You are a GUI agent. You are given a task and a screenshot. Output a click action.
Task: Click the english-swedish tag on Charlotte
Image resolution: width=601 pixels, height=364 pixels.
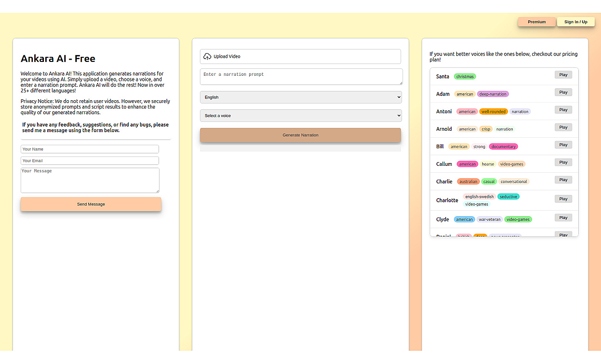point(479,197)
